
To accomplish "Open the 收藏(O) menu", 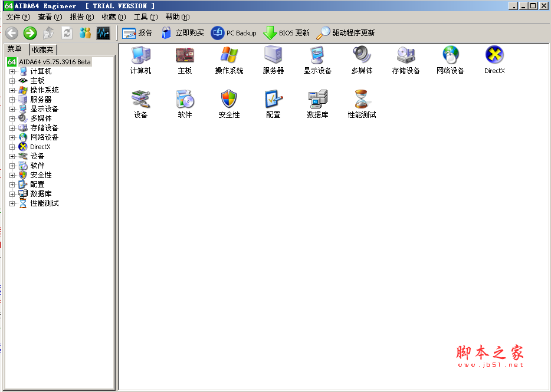I will [114, 17].
